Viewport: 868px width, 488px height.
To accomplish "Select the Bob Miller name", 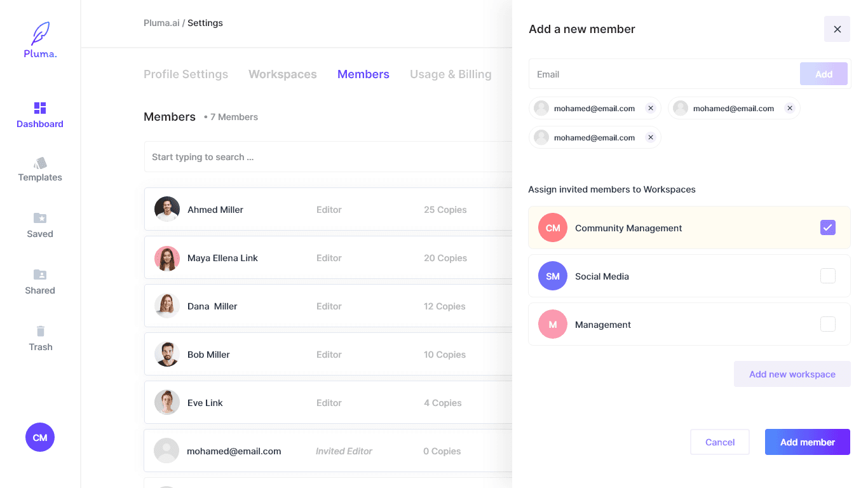I will (x=208, y=355).
